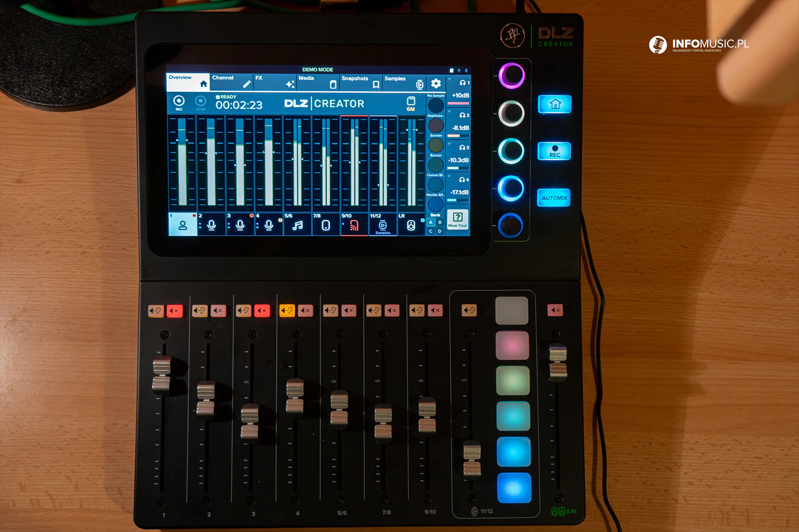
Task: Adjust headphone 4 level bar at -17.1dB
Action: pyautogui.click(x=458, y=200)
